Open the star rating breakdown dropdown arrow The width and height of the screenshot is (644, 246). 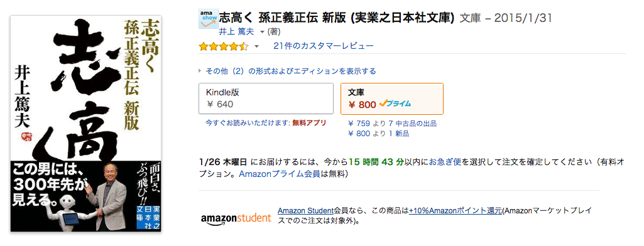[257, 46]
